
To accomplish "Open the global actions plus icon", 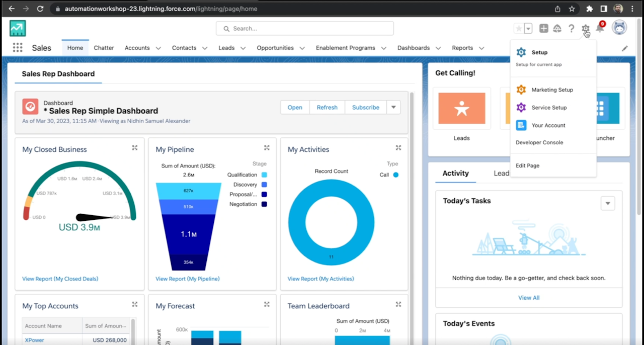I will (543, 29).
